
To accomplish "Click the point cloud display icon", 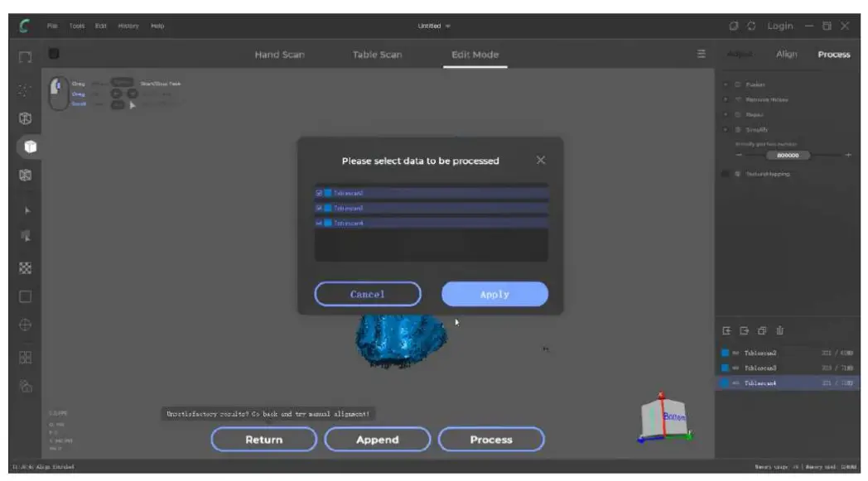I will coord(25,89).
